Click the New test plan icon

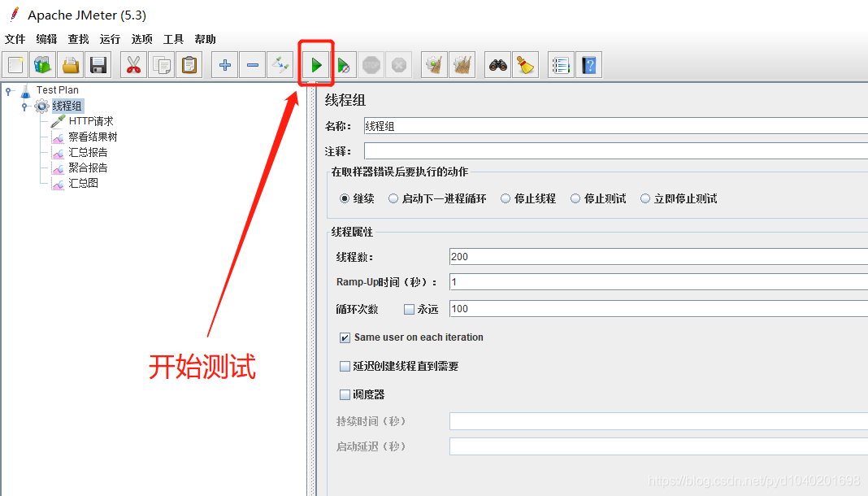15,65
